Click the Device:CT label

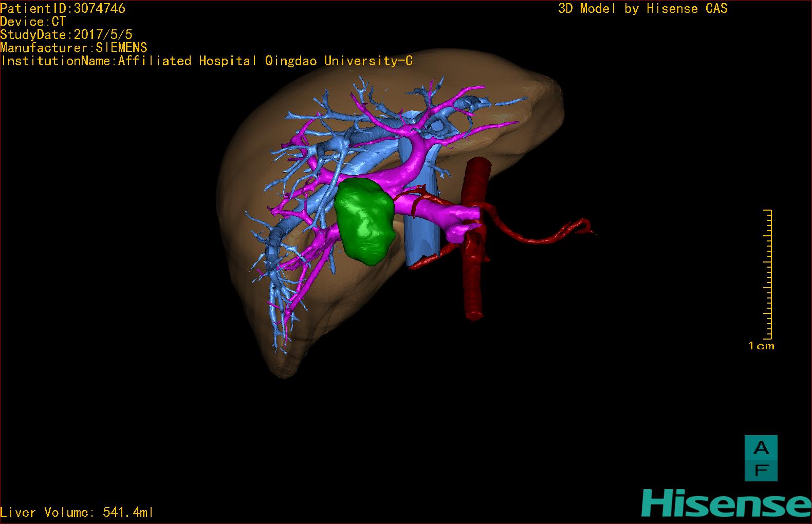pos(33,22)
